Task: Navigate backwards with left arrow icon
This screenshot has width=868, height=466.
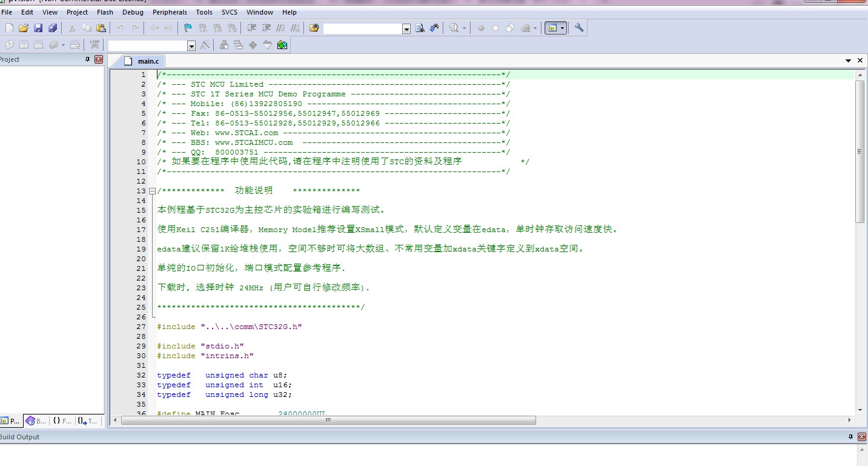Action: pyautogui.click(x=154, y=28)
